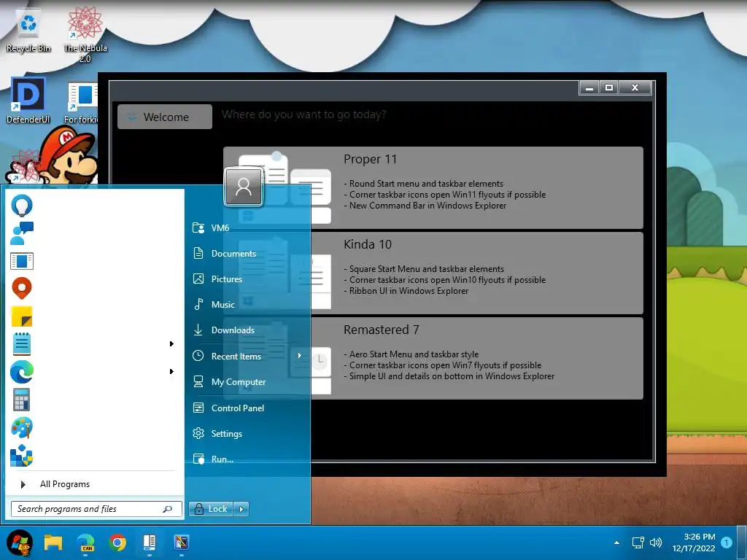Open the blue blocks app icon above All Programs
This screenshot has height=560, width=747.
coord(22,455)
